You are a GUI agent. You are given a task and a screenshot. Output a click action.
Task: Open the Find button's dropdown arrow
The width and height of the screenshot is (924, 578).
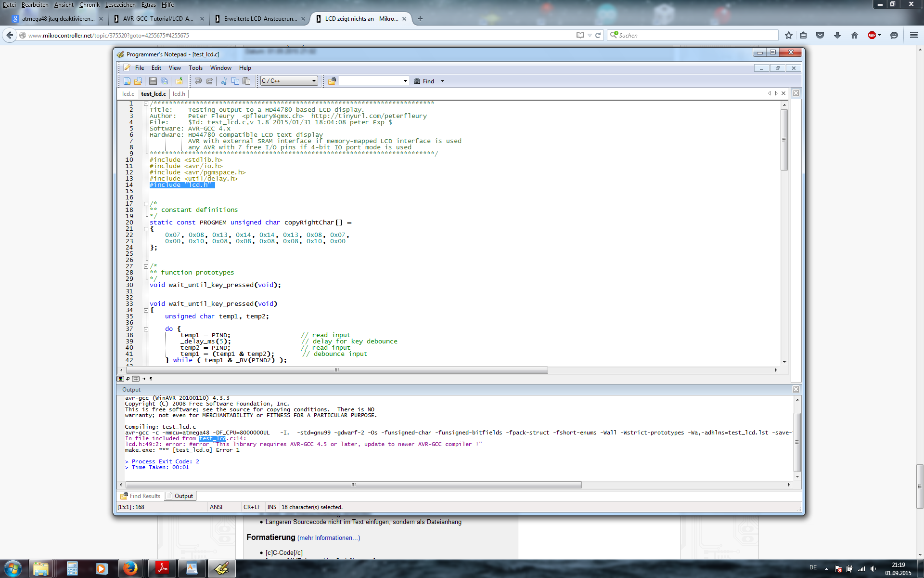(x=442, y=81)
